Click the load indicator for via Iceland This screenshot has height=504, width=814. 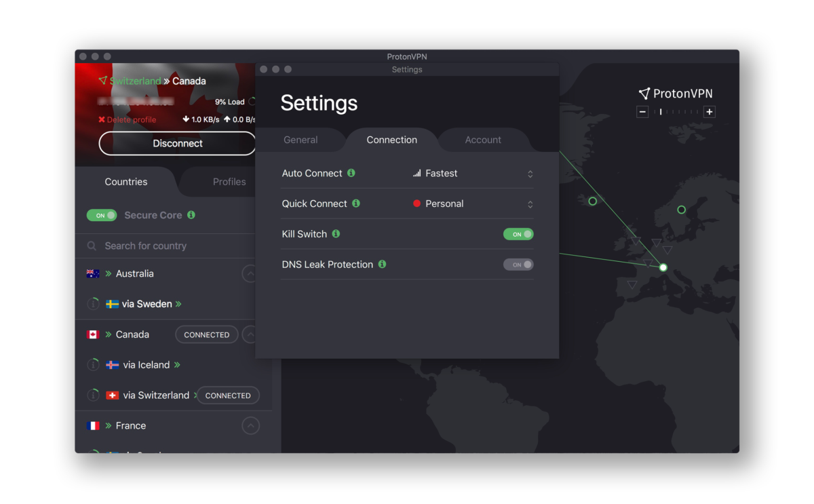click(x=93, y=365)
